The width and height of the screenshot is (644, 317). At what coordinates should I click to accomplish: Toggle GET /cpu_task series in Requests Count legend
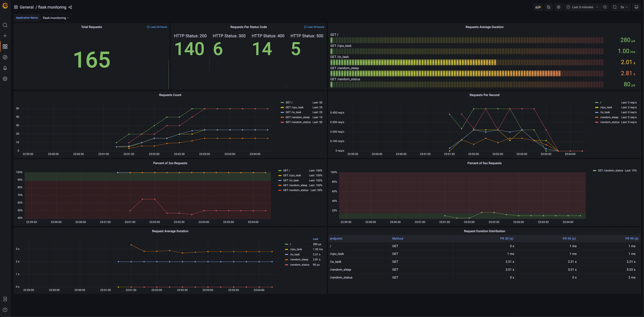(294, 108)
